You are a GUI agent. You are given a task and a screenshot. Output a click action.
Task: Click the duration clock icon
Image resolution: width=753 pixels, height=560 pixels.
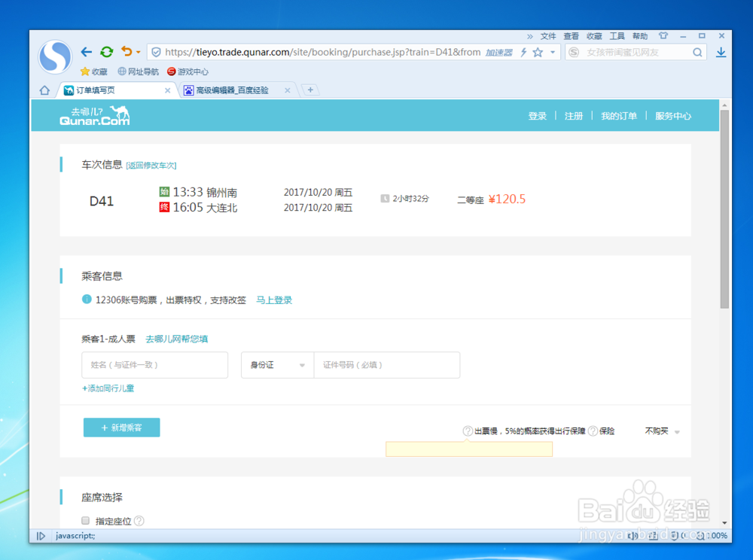(385, 198)
